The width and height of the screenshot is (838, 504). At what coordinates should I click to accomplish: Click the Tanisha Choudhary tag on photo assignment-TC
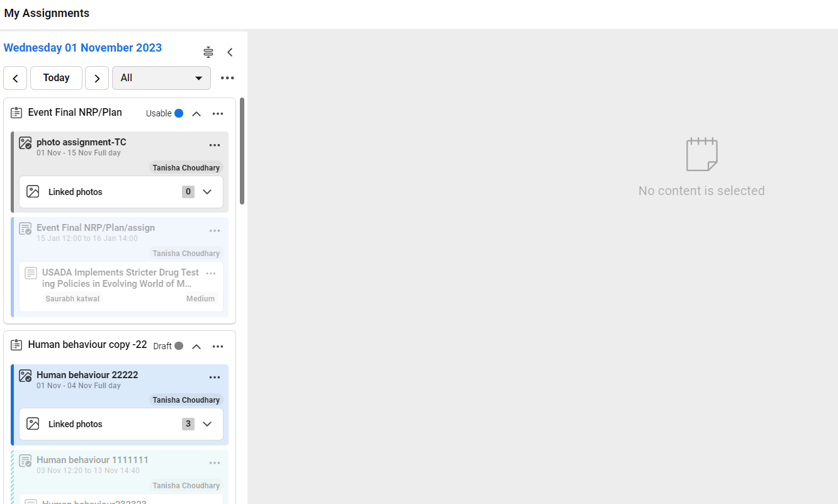186,168
